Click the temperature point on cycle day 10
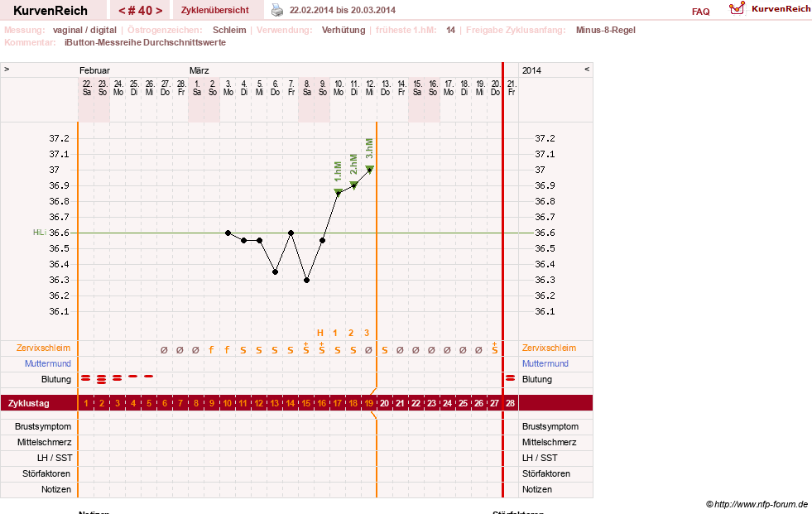The width and height of the screenshot is (812, 514). coord(228,233)
